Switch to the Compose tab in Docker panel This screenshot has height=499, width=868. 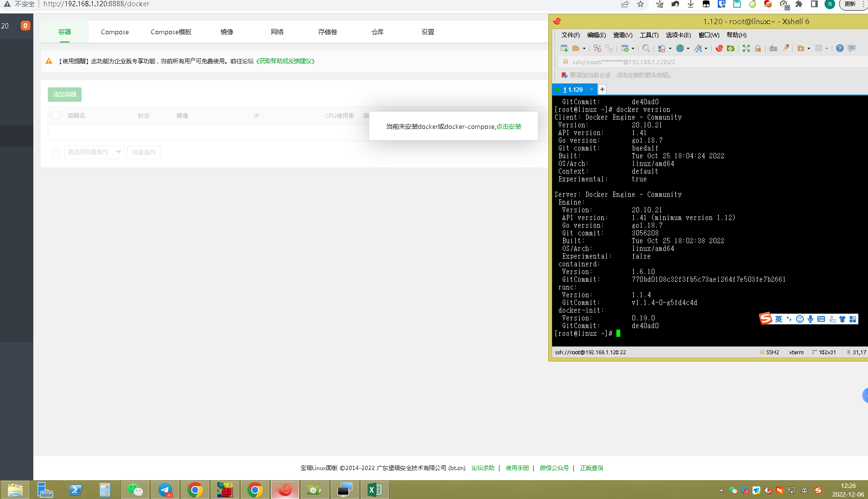115,32
